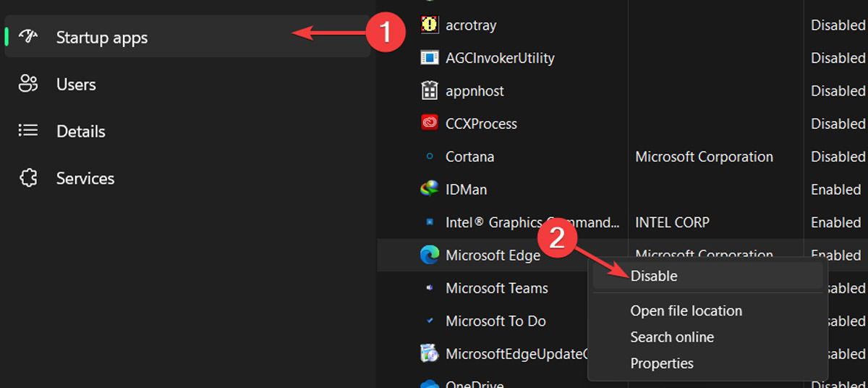The width and height of the screenshot is (868, 388).
Task: Select the Microsoft Edge row name
Action: point(493,256)
